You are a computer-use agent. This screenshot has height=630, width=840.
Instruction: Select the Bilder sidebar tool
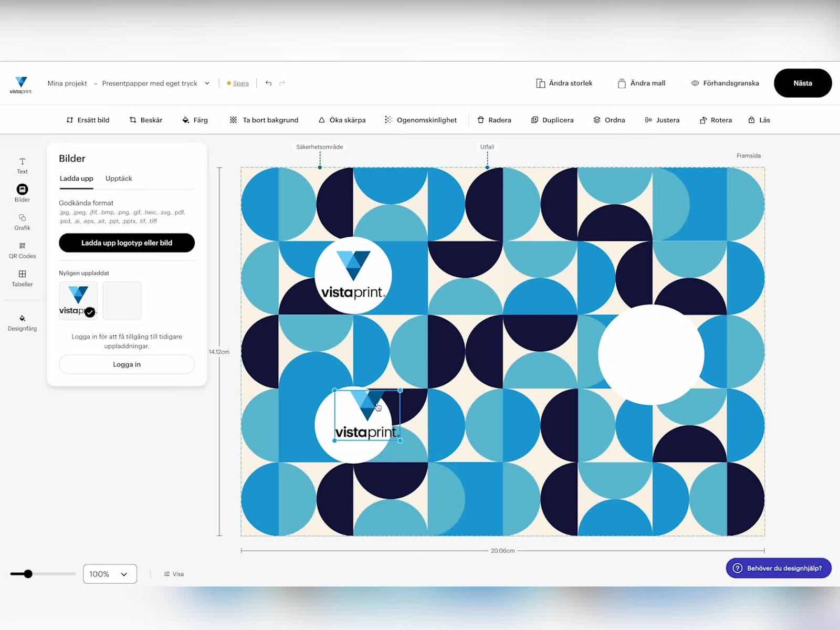click(22, 193)
